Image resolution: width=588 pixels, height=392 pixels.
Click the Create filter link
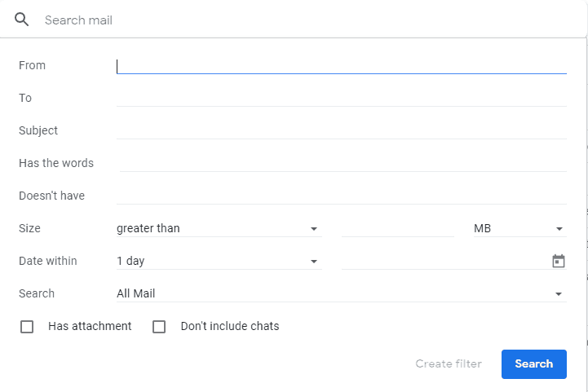click(449, 363)
